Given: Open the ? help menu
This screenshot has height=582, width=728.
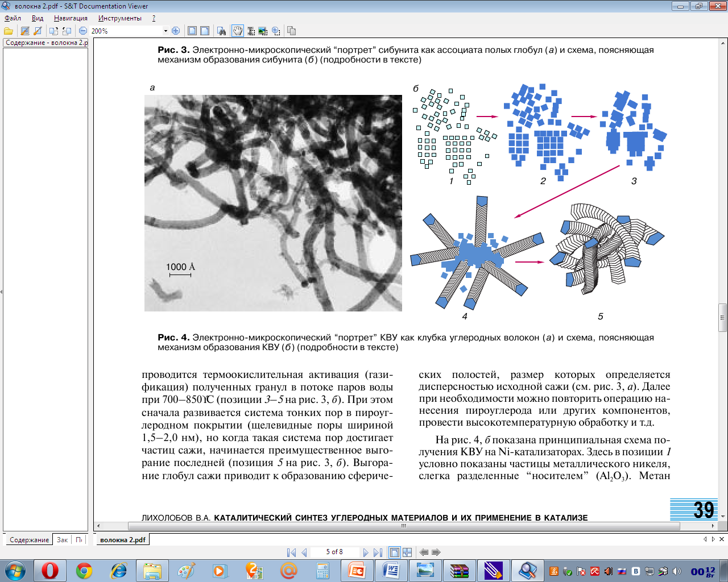Looking at the screenshot, I should (154, 18).
